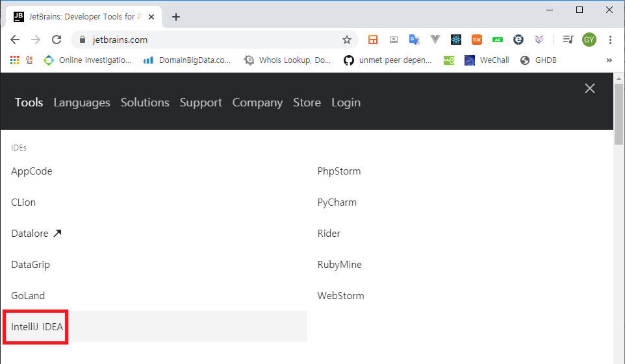Open the Apps grid in bookmarks bar
The height and width of the screenshot is (364, 625).
(15, 60)
